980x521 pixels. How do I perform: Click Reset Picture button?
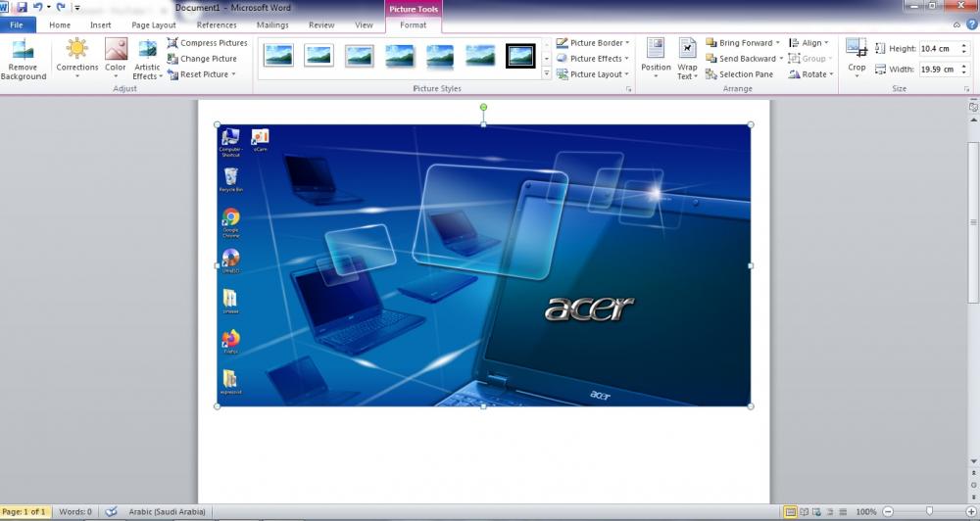click(x=198, y=73)
